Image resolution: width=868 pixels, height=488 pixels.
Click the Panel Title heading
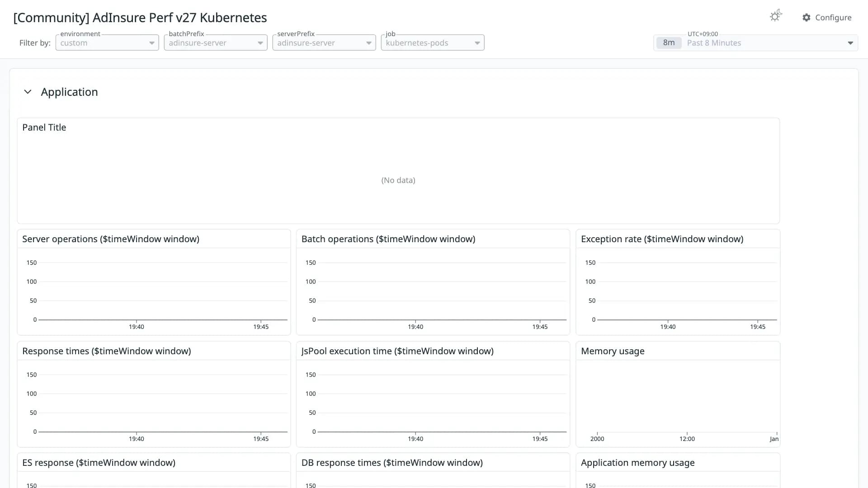[x=44, y=127]
